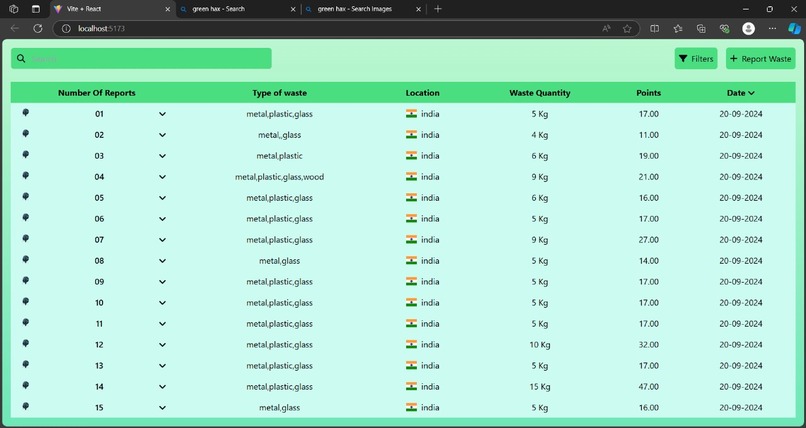Image resolution: width=806 pixels, height=428 pixels.
Task: Click the India flag in row 08
Action: (x=411, y=260)
